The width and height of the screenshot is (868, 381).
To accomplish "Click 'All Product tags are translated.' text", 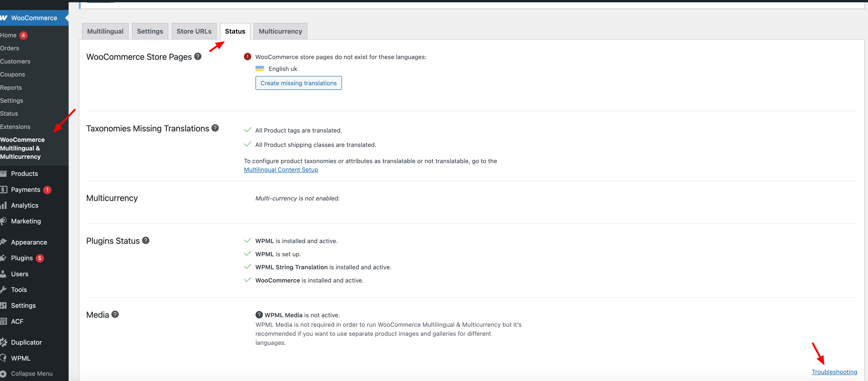I will click(299, 130).
